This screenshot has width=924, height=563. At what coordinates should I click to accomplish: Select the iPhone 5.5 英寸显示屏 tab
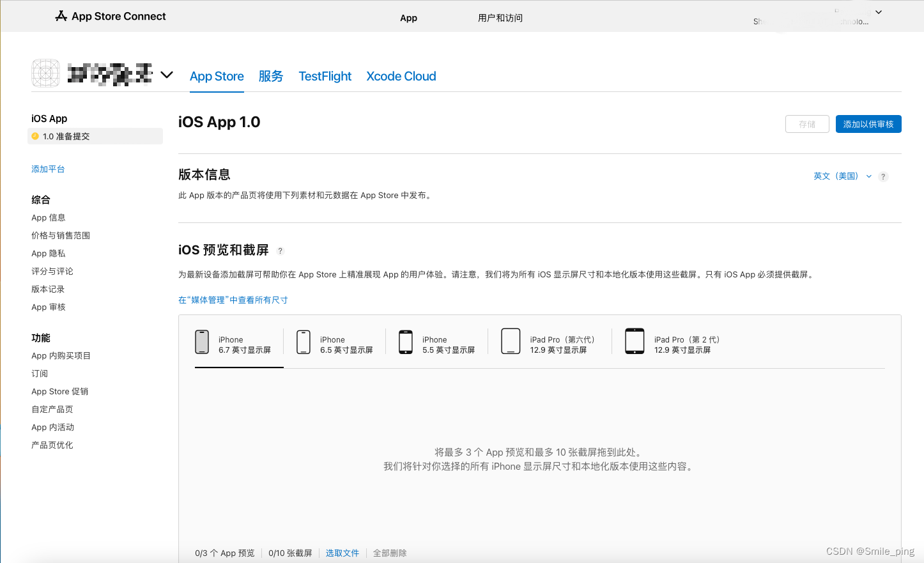pyautogui.click(x=437, y=345)
